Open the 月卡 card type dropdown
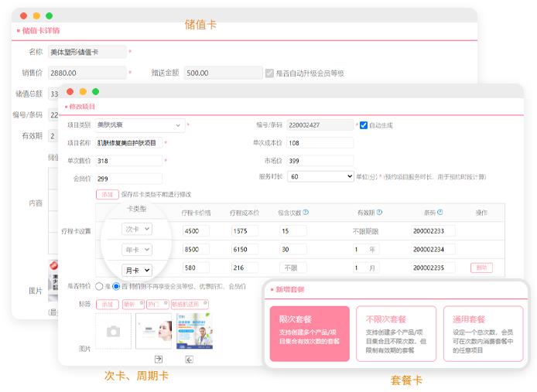537x392 pixels. pyautogui.click(x=137, y=270)
